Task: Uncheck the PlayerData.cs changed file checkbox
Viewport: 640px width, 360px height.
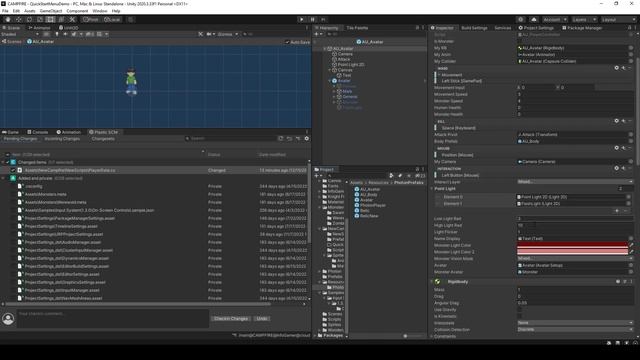Action: click(x=13, y=170)
